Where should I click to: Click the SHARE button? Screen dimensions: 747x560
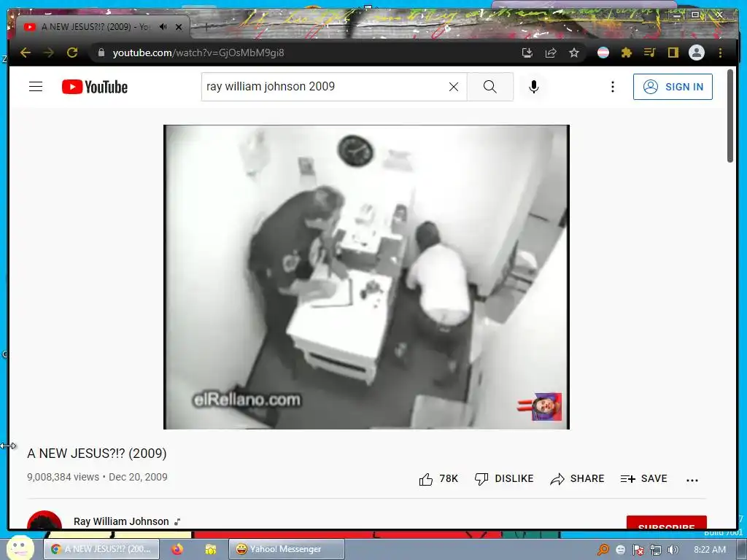577,478
